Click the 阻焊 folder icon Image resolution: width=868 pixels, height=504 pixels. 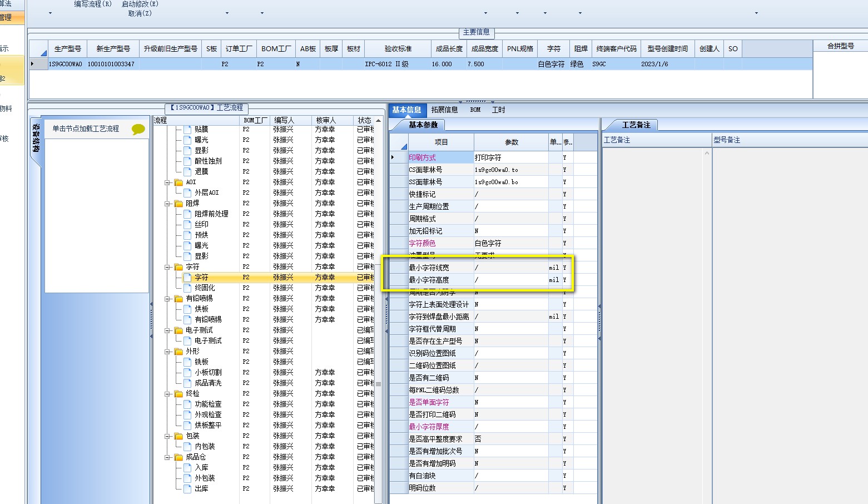[178, 203]
